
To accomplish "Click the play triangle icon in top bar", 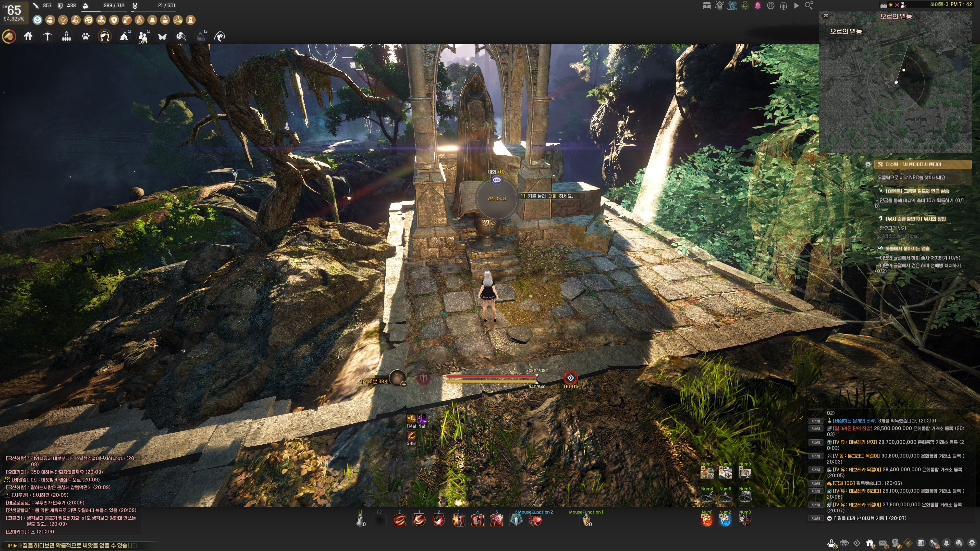I will tap(796, 6).
